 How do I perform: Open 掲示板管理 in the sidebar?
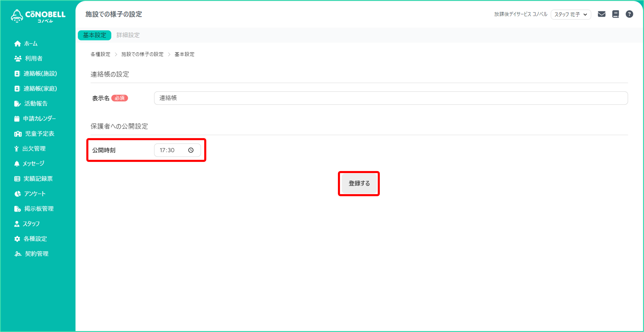click(x=39, y=209)
